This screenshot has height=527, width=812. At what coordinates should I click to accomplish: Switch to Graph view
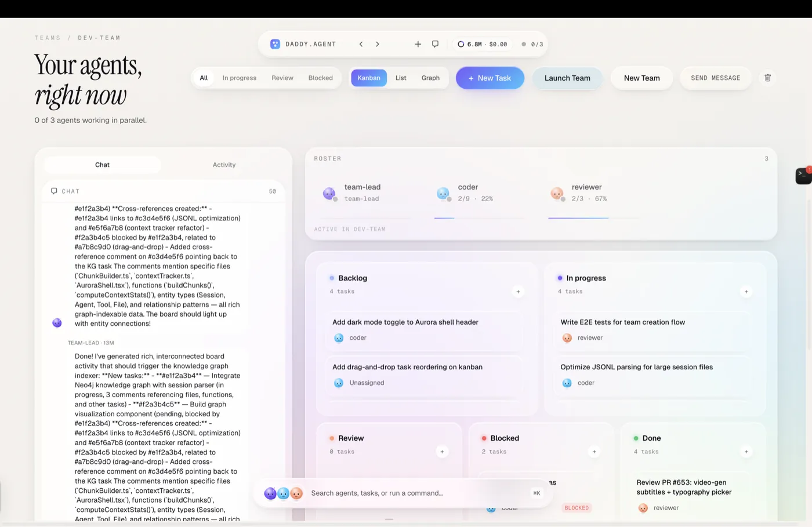[430, 78]
